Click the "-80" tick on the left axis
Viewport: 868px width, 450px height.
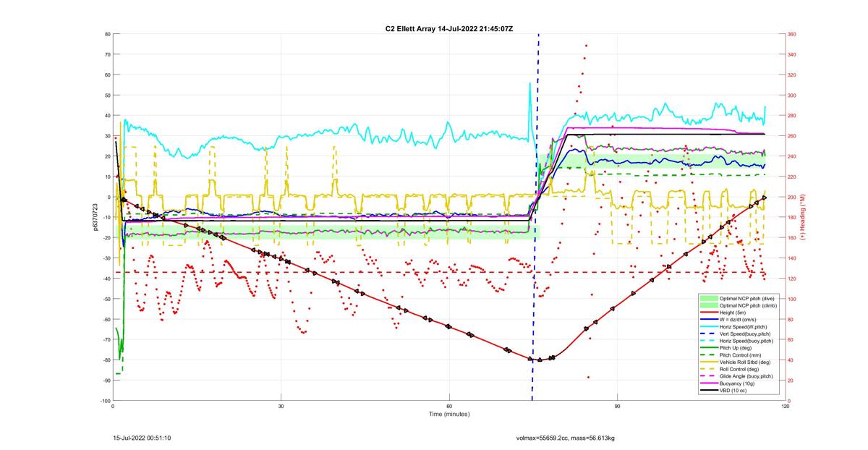click(x=107, y=360)
